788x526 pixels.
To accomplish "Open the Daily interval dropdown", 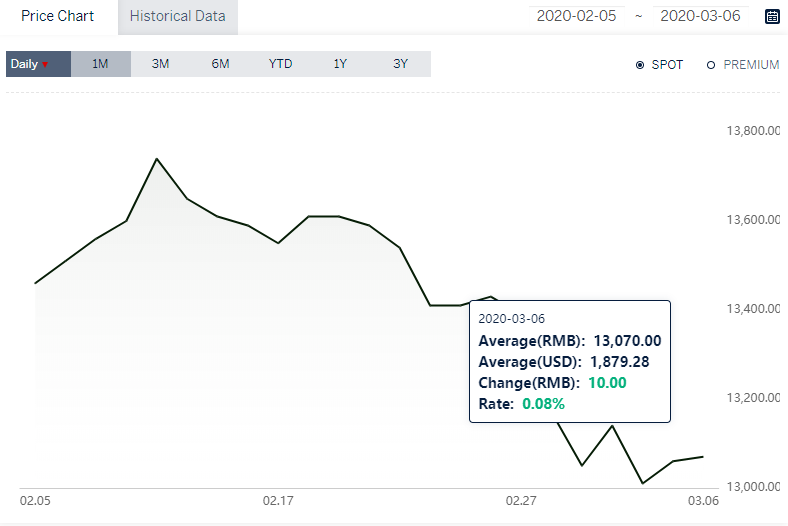I will (38, 64).
